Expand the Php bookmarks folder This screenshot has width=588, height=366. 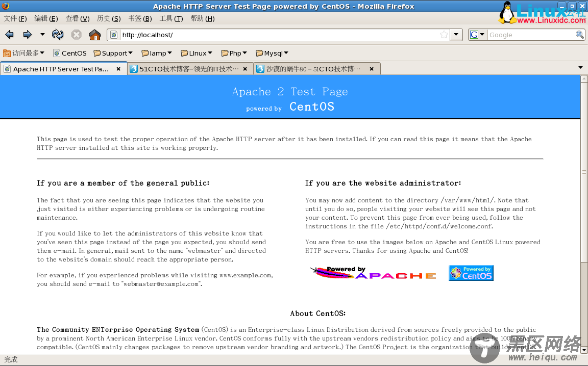[x=234, y=53]
